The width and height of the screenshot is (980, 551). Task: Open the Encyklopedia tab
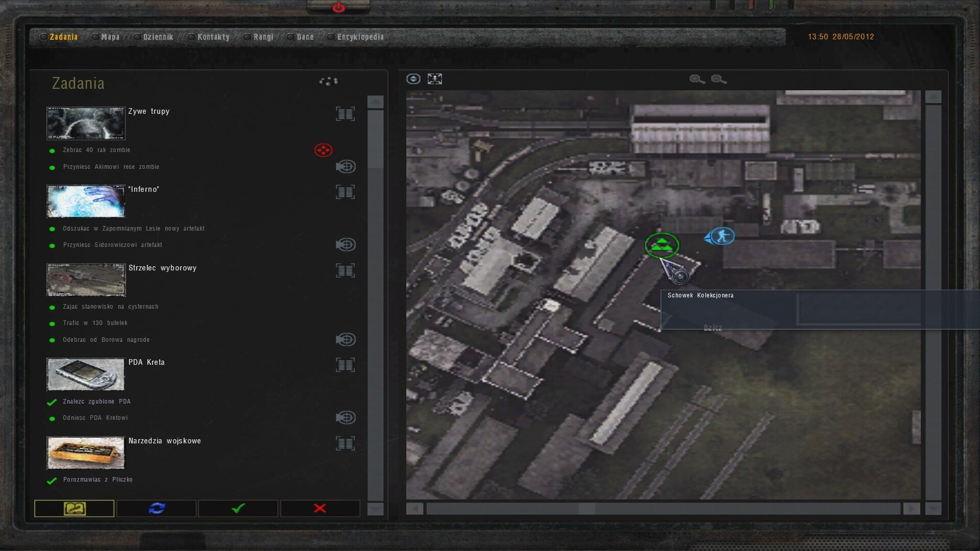click(360, 37)
